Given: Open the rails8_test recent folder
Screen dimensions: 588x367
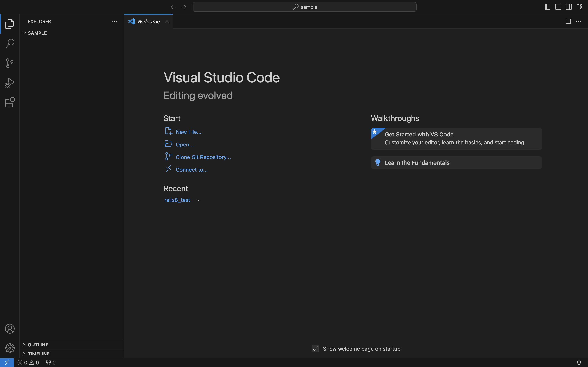Looking at the screenshot, I should pos(177,200).
